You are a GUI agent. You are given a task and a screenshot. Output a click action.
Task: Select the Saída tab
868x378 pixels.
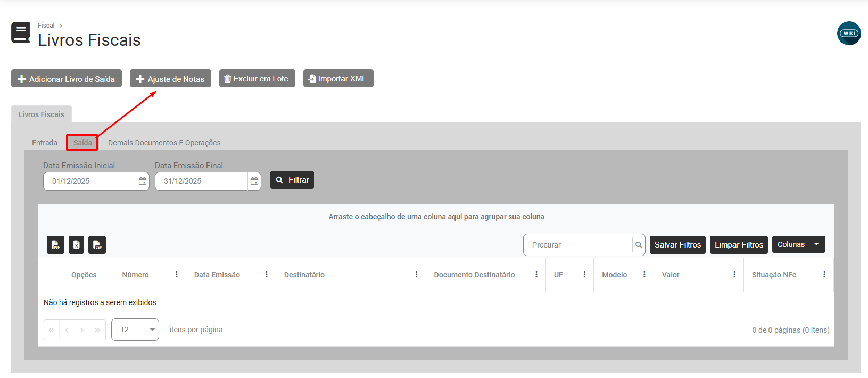[82, 143]
